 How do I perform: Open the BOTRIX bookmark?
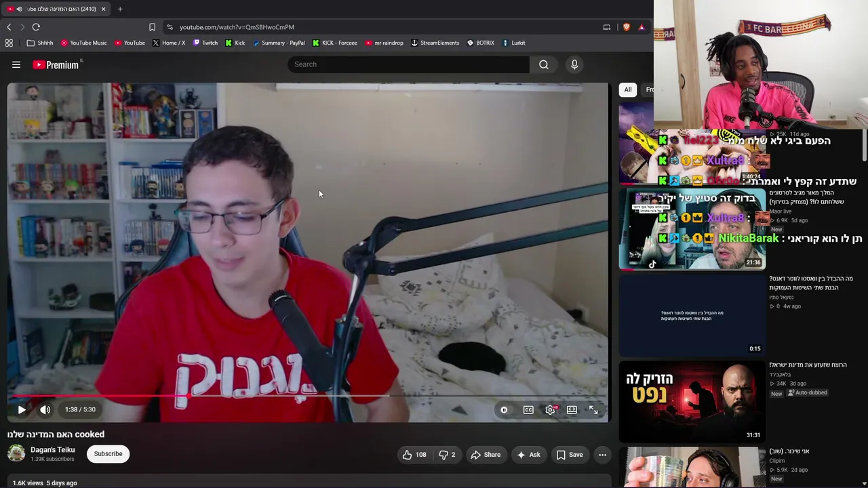tap(481, 43)
